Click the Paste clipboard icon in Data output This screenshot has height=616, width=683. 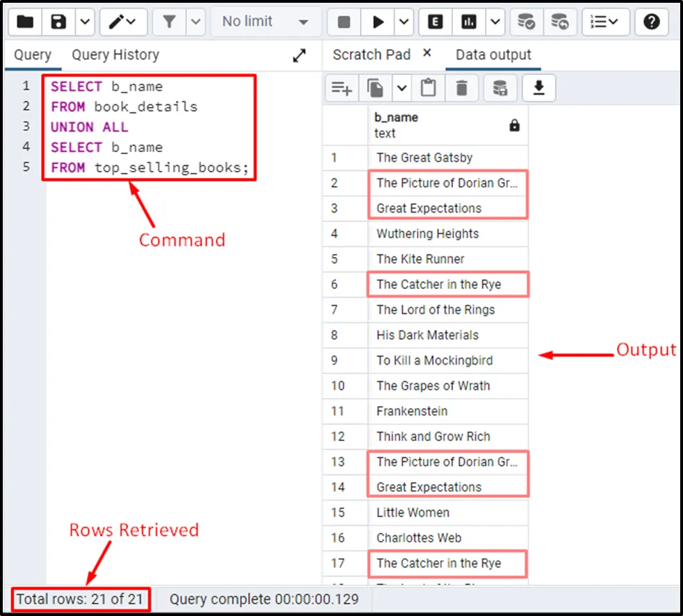tap(429, 88)
